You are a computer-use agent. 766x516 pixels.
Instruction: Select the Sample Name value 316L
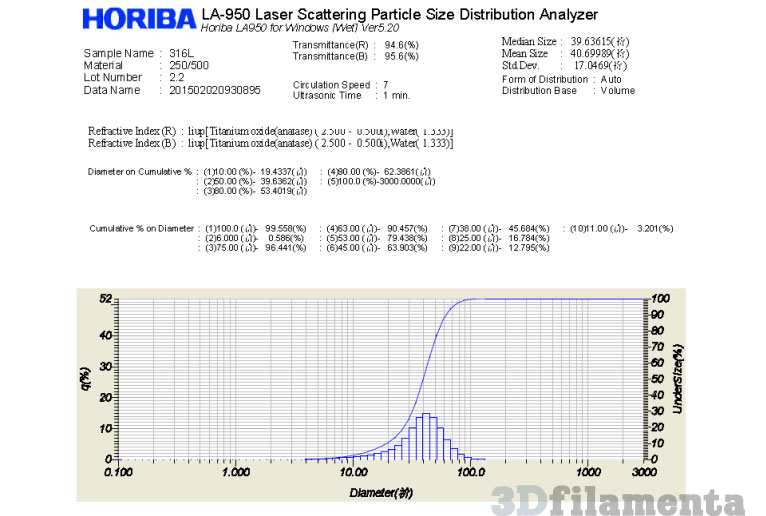182,53
